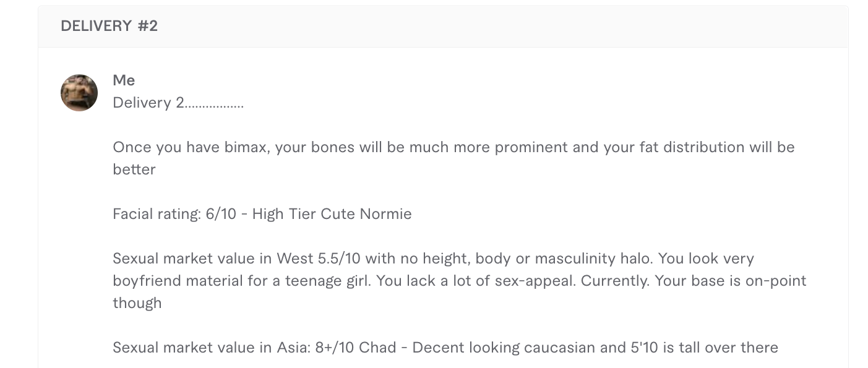Click the sender's round profile avatar
The width and height of the screenshot is (868, 368).
click(79, 93)
